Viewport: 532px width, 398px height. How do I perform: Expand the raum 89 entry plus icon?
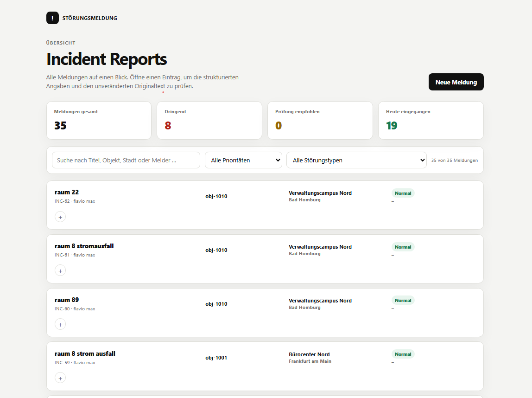click(60, 324)
